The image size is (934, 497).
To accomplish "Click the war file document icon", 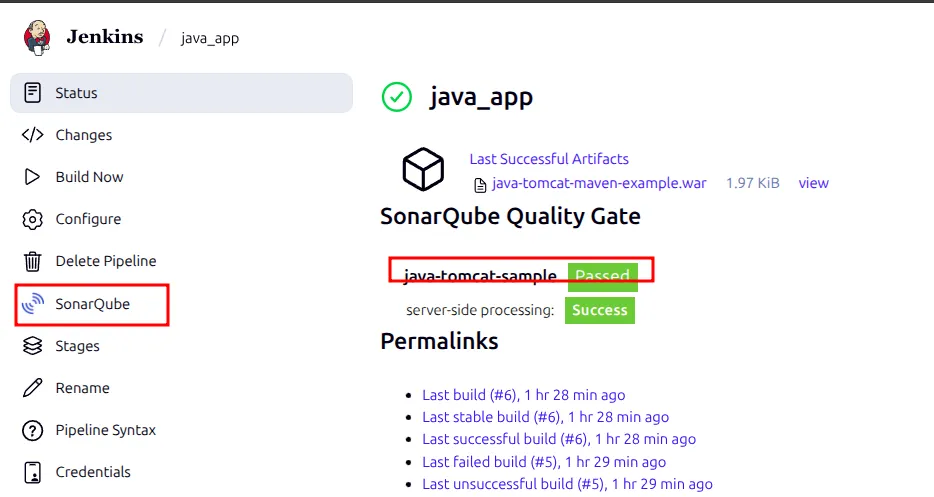I will [480, 185].
